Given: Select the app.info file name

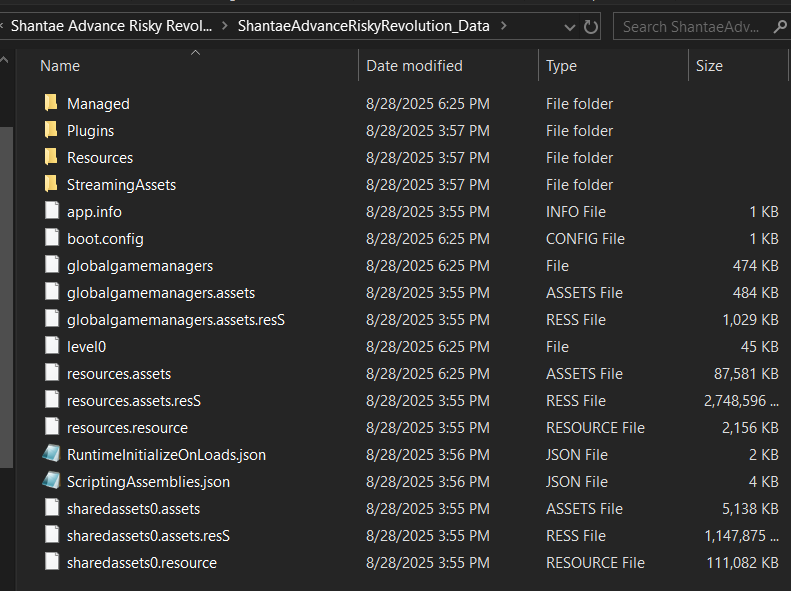Looking at the screenshot, I should (x=94, y=212).
